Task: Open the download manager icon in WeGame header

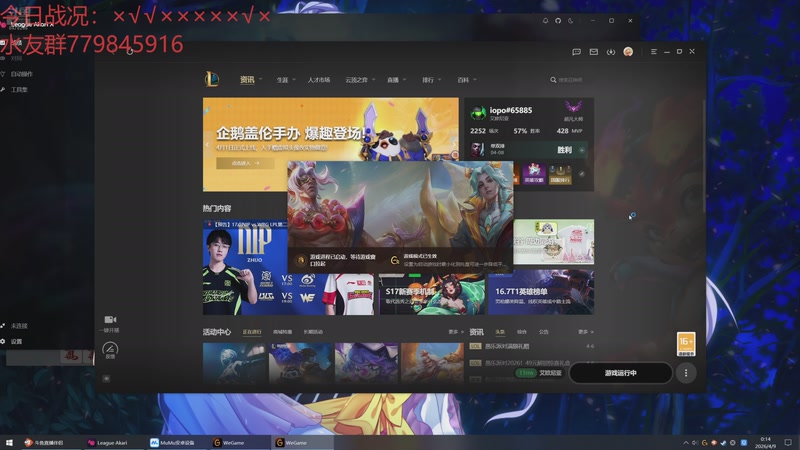Action: pyautogui.click(x=611, y=52)
